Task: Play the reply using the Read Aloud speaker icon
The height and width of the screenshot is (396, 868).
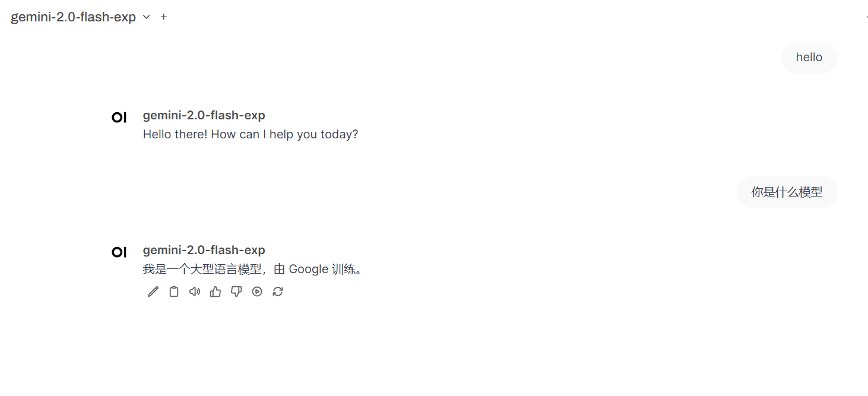Action: [x=195, y=292]
